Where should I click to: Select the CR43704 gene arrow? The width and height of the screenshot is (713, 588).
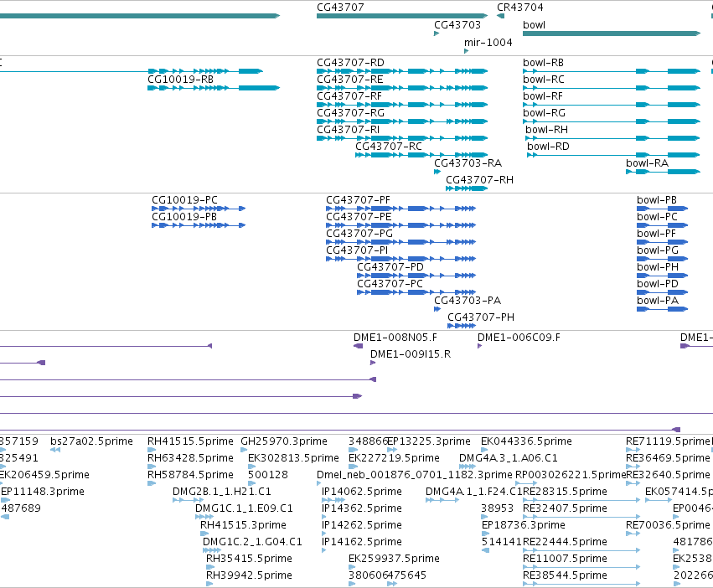pos(501,16)
